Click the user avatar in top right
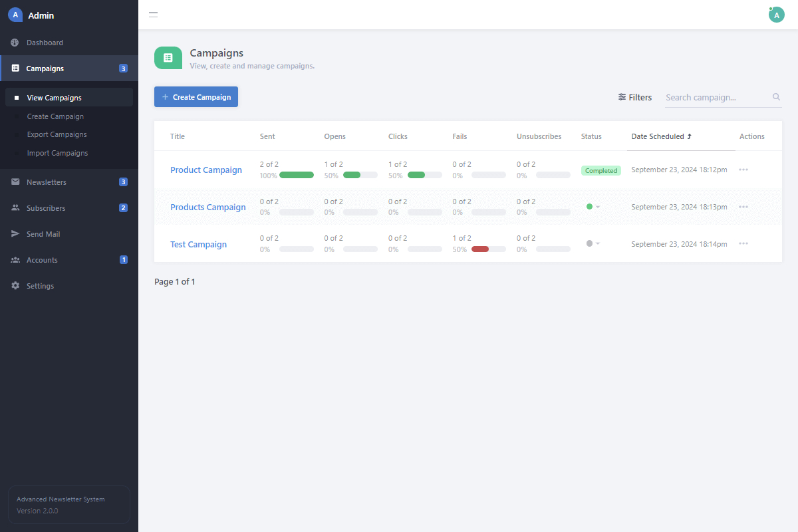This screenshot has width=798, height=532. 776,15
